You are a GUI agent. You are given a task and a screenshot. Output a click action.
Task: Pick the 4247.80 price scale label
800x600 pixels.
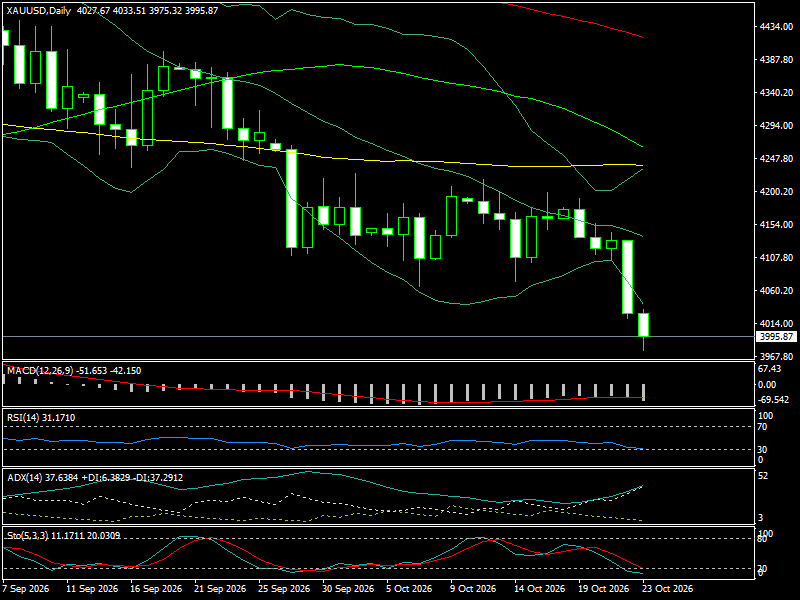click(776, 159)
